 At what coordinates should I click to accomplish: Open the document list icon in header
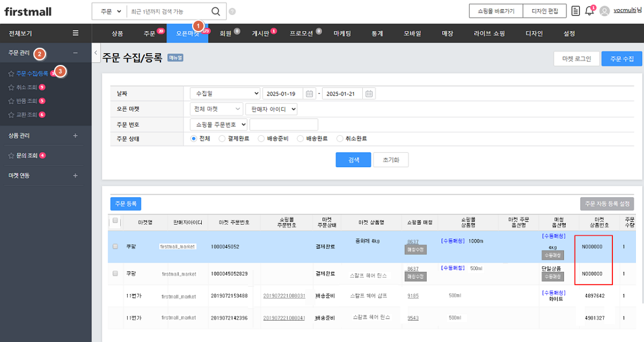pos(576,11)
